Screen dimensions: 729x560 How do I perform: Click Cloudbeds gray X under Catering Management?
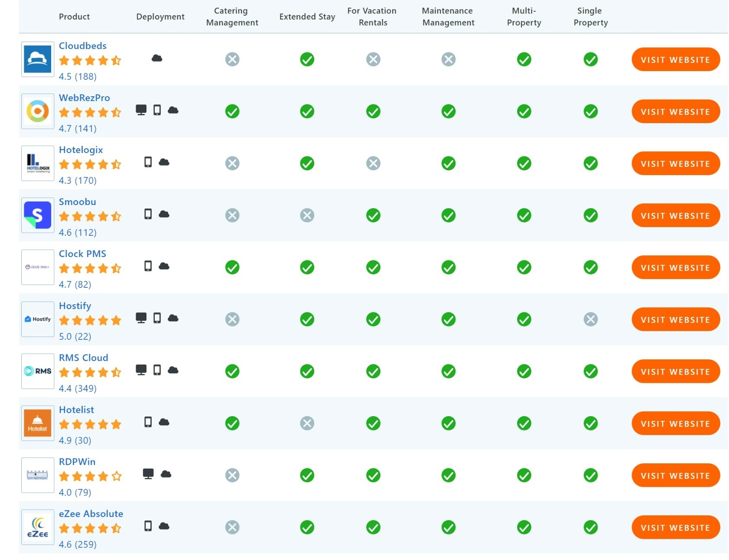[x=232, y=59]
